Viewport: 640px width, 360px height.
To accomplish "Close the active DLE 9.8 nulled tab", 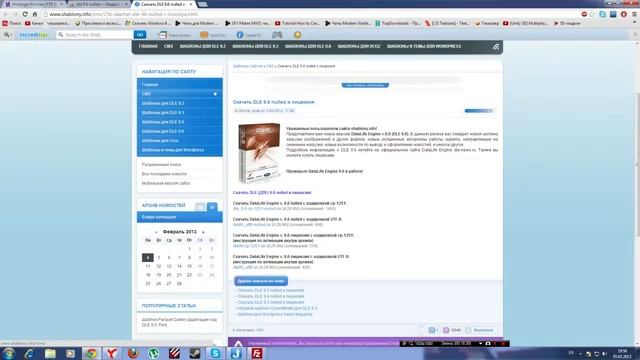I will click(191, 4).
